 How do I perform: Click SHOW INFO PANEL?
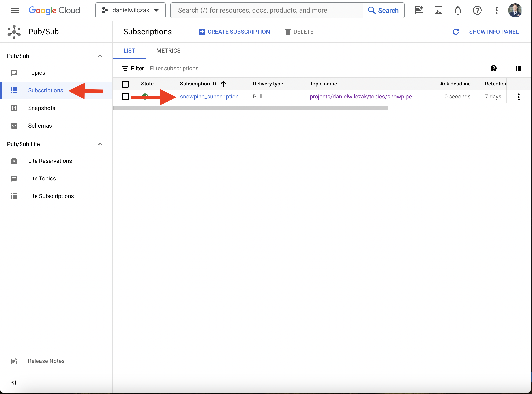tap(494, 32)
